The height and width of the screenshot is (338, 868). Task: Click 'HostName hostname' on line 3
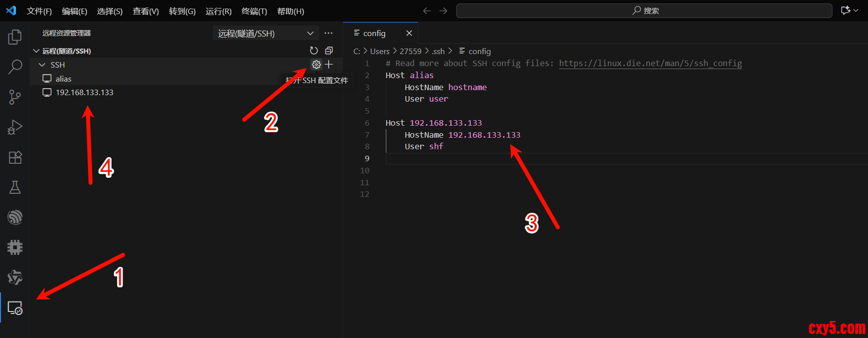point(446,87)
